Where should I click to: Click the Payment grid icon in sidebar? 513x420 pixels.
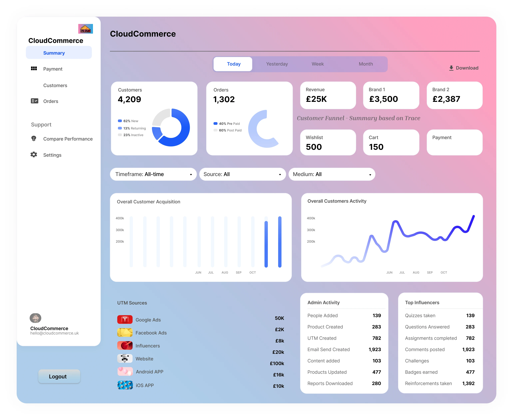34,69
